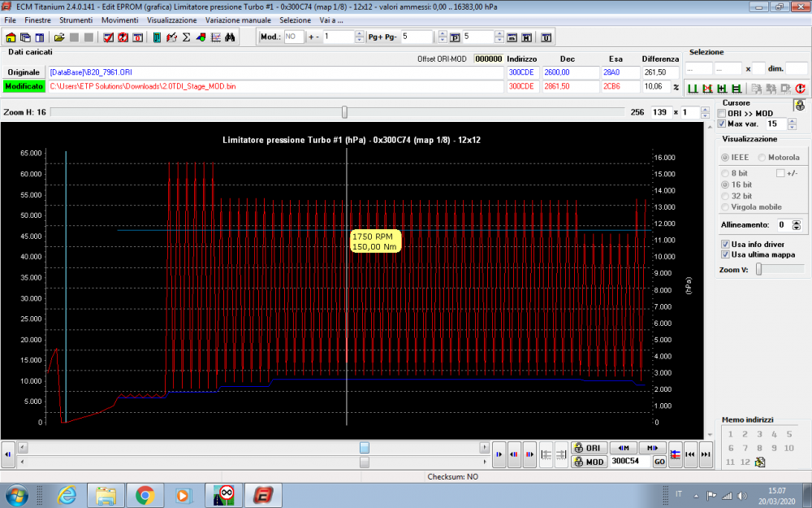The image size is (812, 508).
Task: Click the green selection icon with red X
Action: pos(707,89)
